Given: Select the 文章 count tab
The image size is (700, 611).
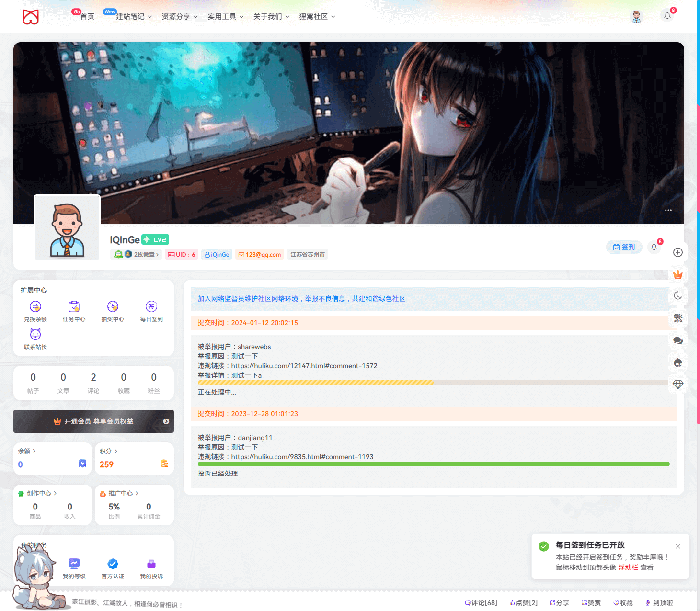Looking at the screenshot, I should 63,384.
